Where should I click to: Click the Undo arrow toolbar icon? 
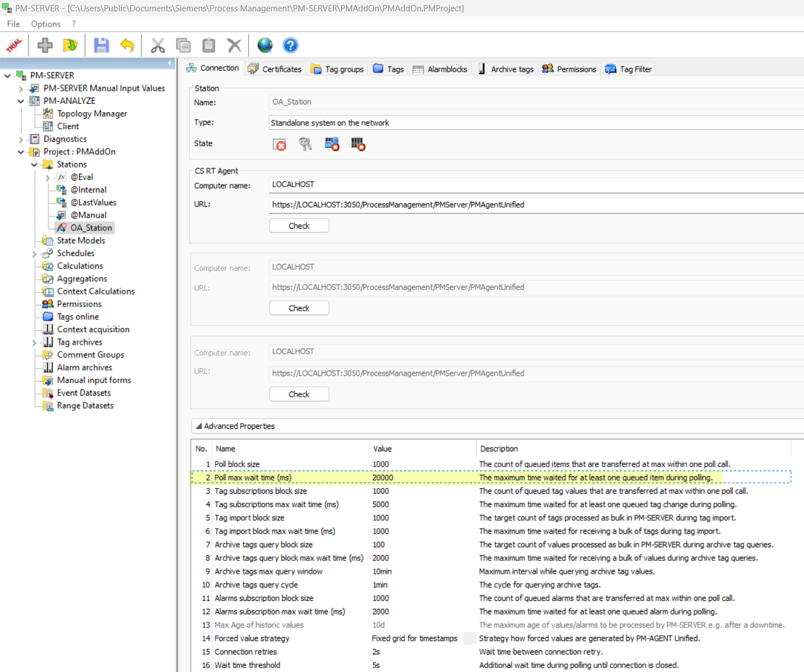point(127,45)
